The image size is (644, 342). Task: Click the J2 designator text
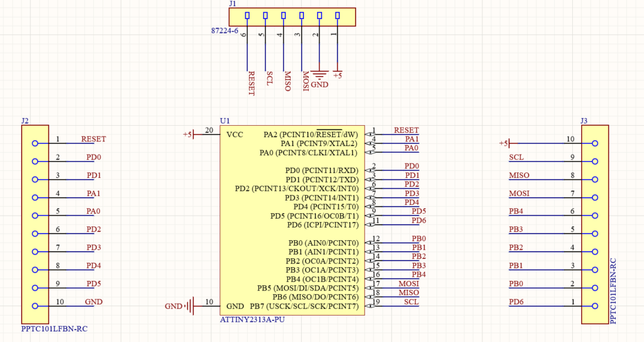coord(25,121)
